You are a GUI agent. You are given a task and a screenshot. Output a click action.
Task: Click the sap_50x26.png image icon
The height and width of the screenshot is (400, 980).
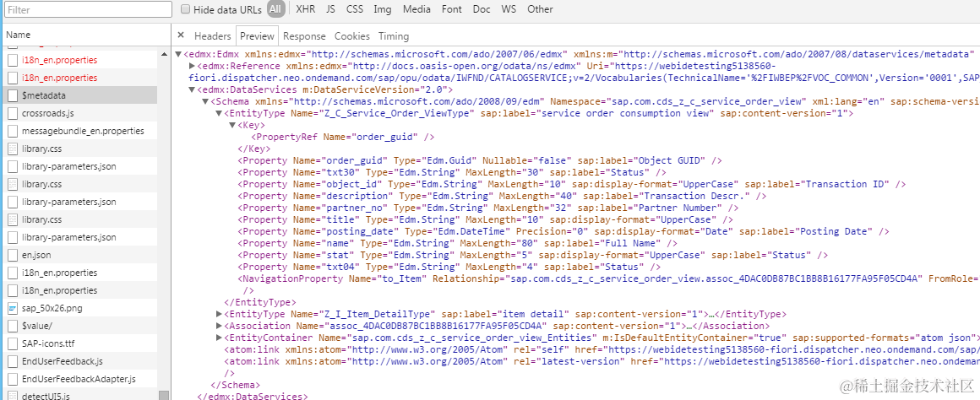pos(13,308)
